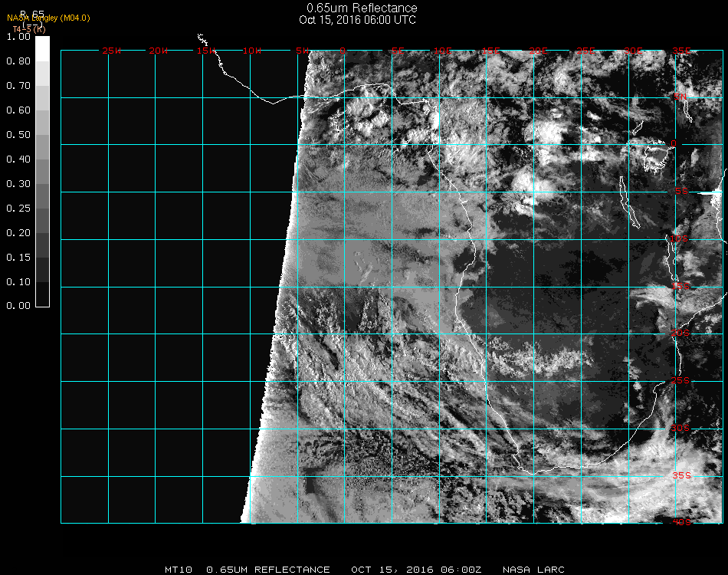Click the 'MT10' satellite label in the footer
728x575 pixels.
(x=179, y=570)
